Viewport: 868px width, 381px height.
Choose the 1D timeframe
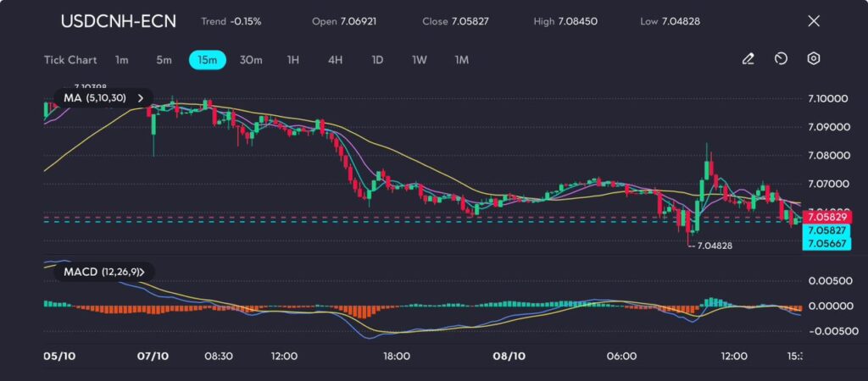pyautogui.click(x=377, y=60)
